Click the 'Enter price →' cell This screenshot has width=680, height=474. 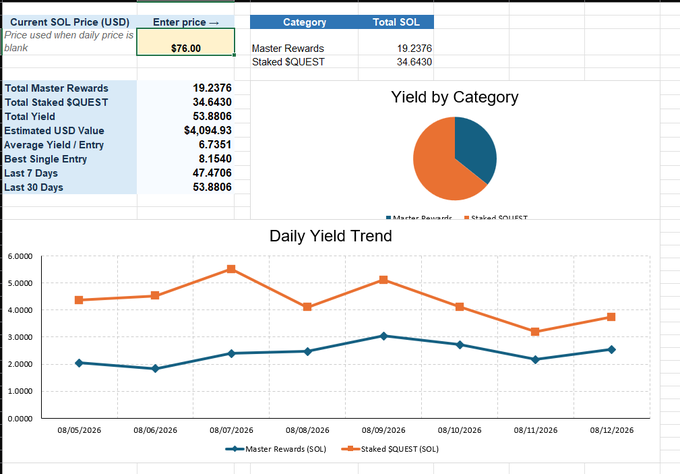click(x=186, y=22)
